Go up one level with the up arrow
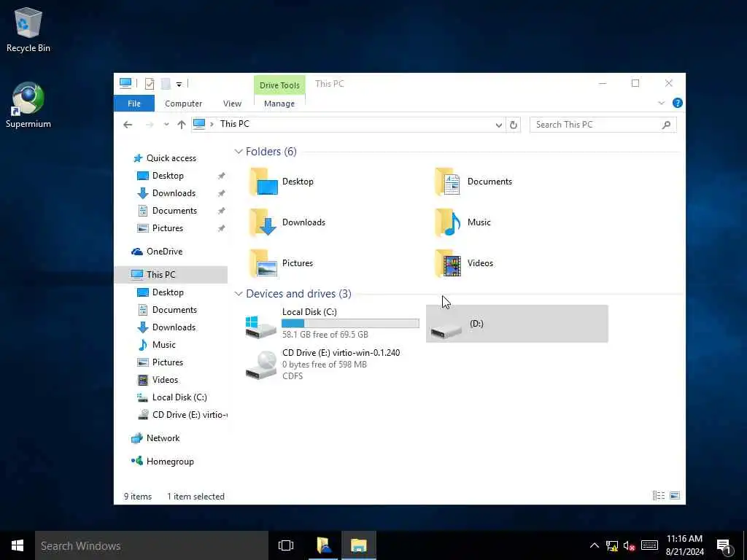The width and height of the screenshot is (747, 560). (x=181, y=125)
